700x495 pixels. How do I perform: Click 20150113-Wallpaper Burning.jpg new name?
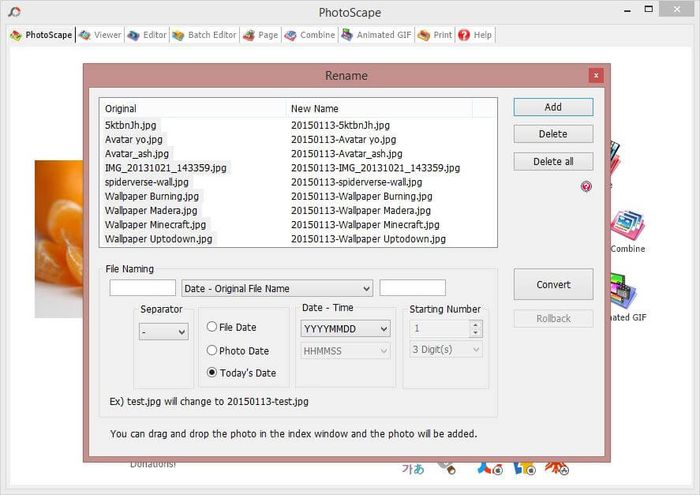[362, 196]
